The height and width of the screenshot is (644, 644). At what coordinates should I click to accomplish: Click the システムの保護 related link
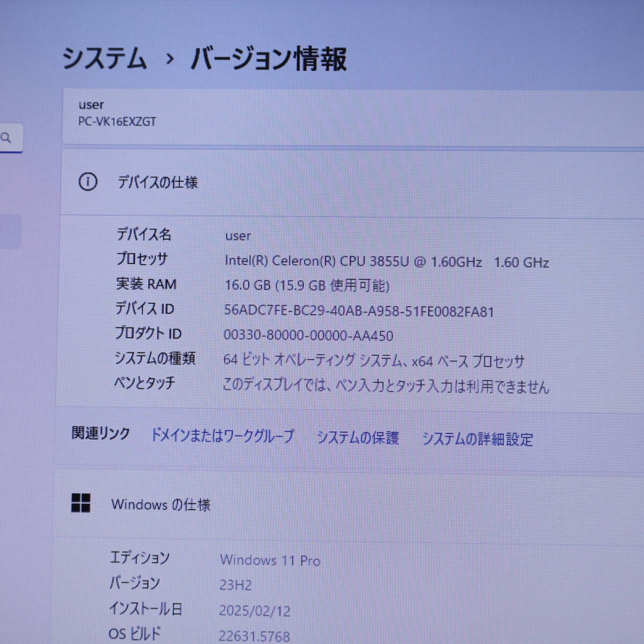click(358, 438)
